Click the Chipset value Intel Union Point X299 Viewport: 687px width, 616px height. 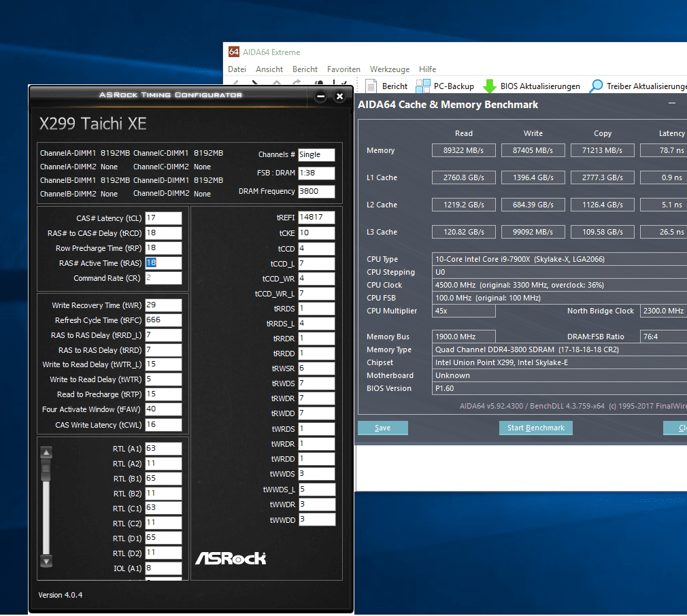(559, 362)
